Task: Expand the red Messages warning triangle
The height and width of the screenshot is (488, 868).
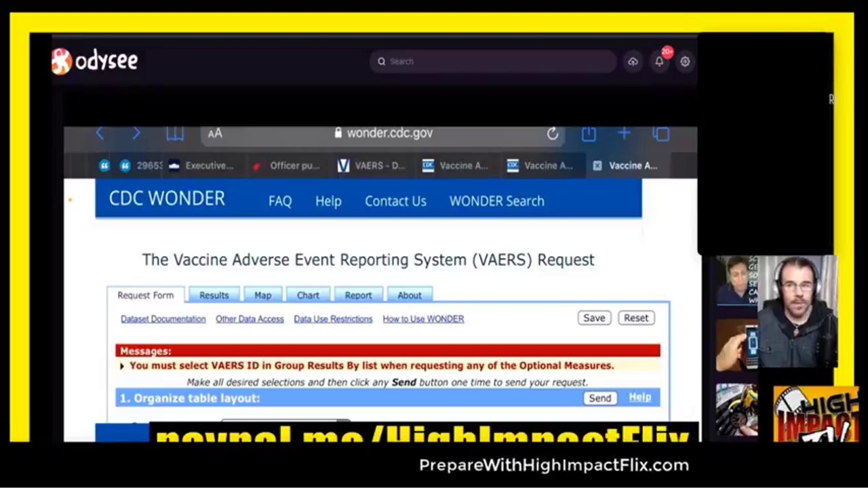Action: point(122,366)
